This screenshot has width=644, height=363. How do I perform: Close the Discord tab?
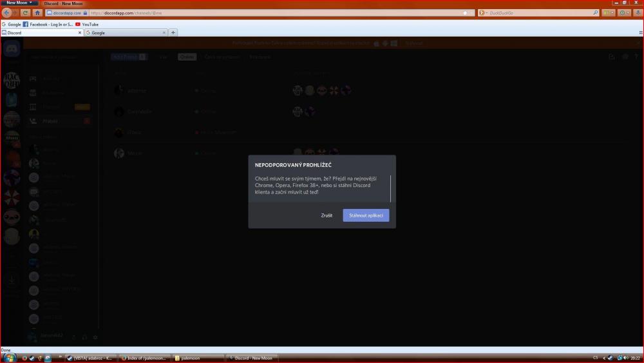click(80, 32)
